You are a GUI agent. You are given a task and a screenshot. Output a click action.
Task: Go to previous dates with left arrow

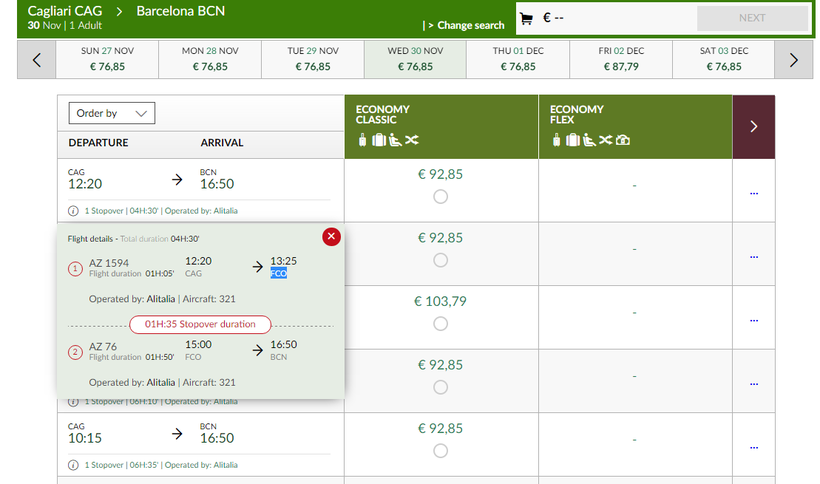pyautogui.click(x=37, y=60)
